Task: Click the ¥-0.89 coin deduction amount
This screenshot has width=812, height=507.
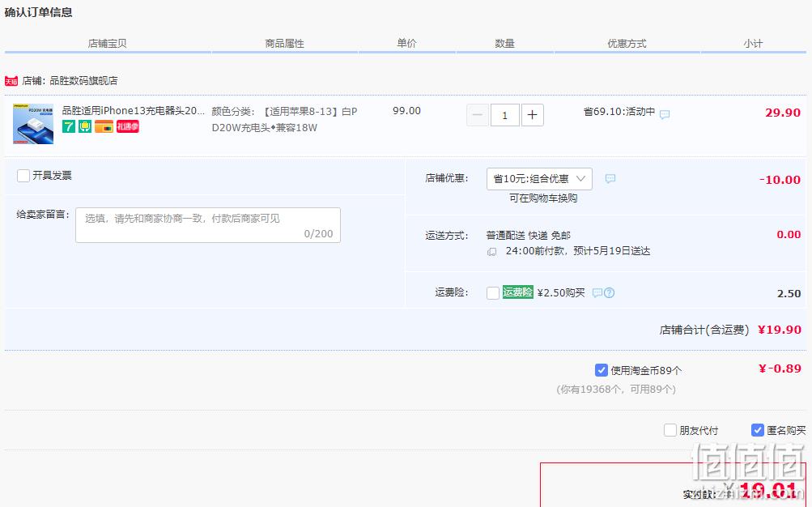Action: click(x=780, y=369)
